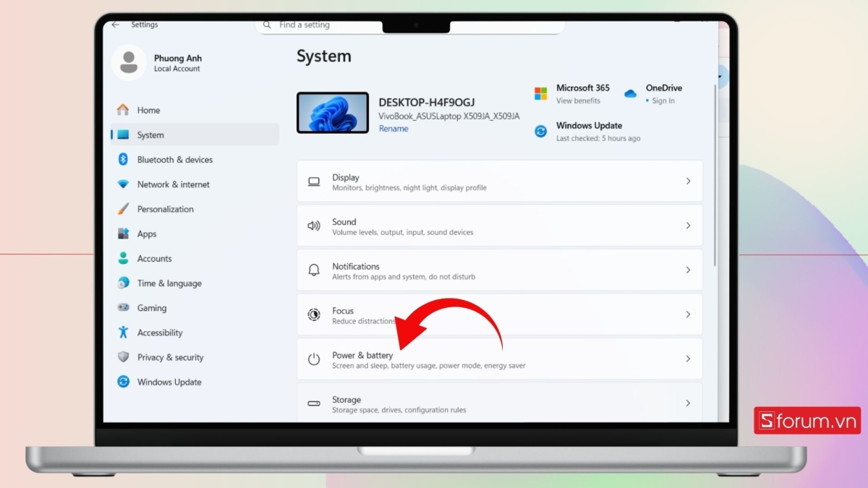
Task: Open Time & language settings
Action: (195, 283)
